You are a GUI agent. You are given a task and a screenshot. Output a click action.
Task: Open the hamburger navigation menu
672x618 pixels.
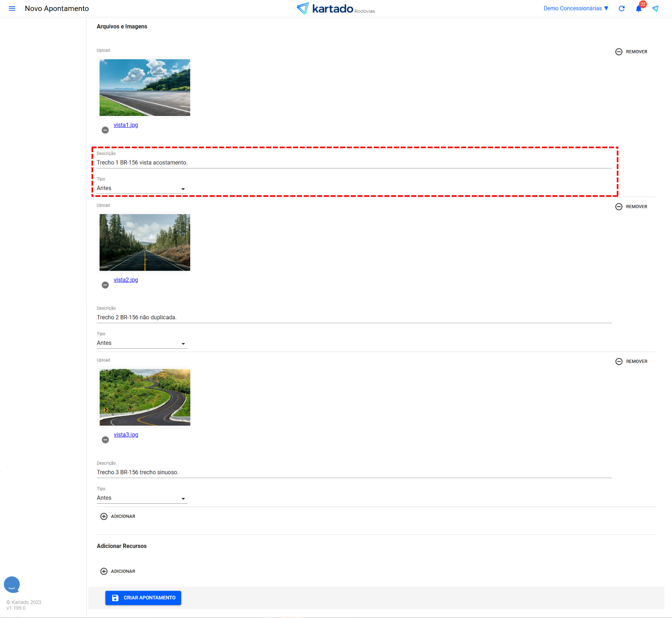point(12,8)
